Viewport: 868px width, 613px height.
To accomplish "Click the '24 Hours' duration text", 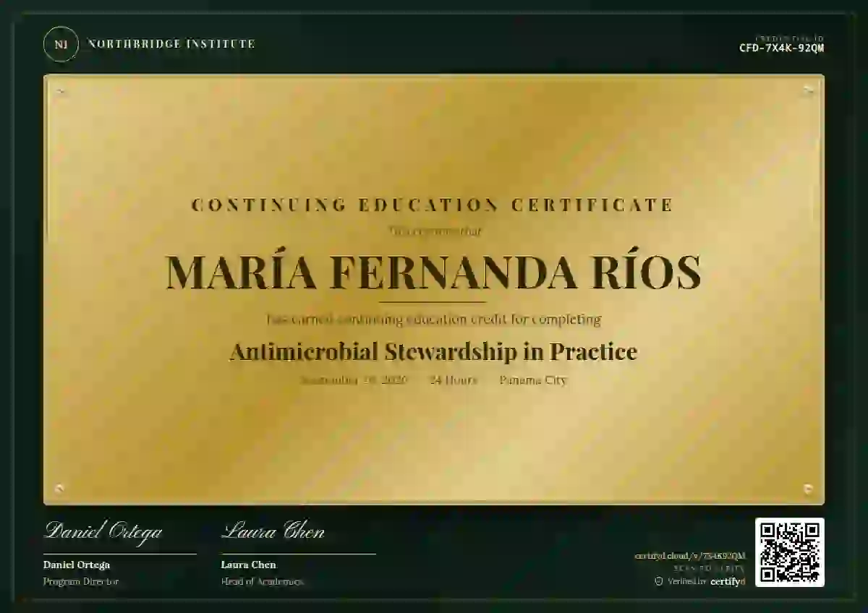I will pos(454,380).
